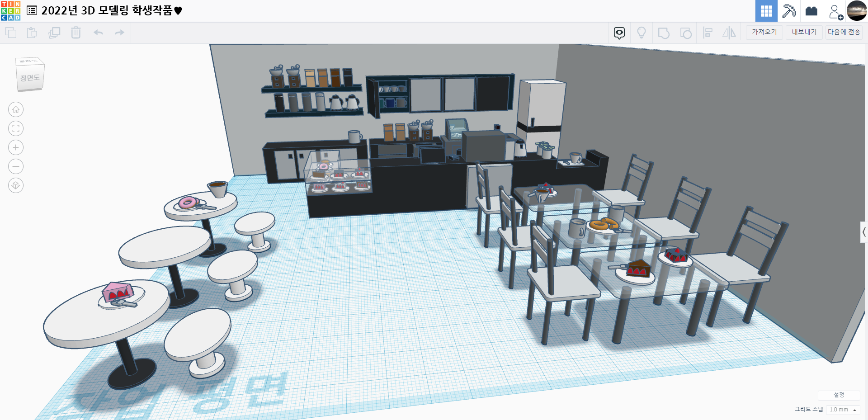Image resolution: width=868 pixels, height=420 pixels.
Task: Open the Bricks mode
Action: 811,11
